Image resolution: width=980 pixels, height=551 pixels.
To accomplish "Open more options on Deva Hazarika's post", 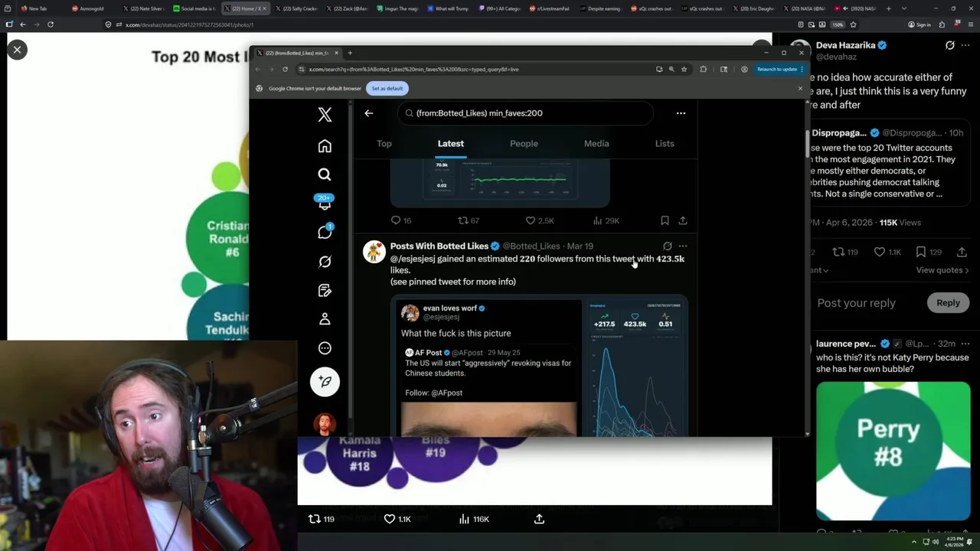I will pos(966,45).
